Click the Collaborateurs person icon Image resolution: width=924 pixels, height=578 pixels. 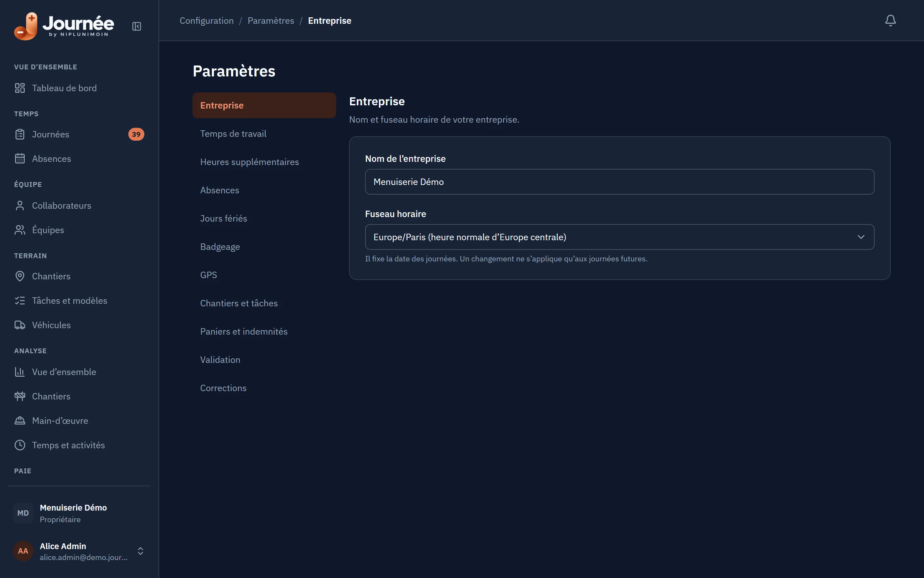click(20, 206)
